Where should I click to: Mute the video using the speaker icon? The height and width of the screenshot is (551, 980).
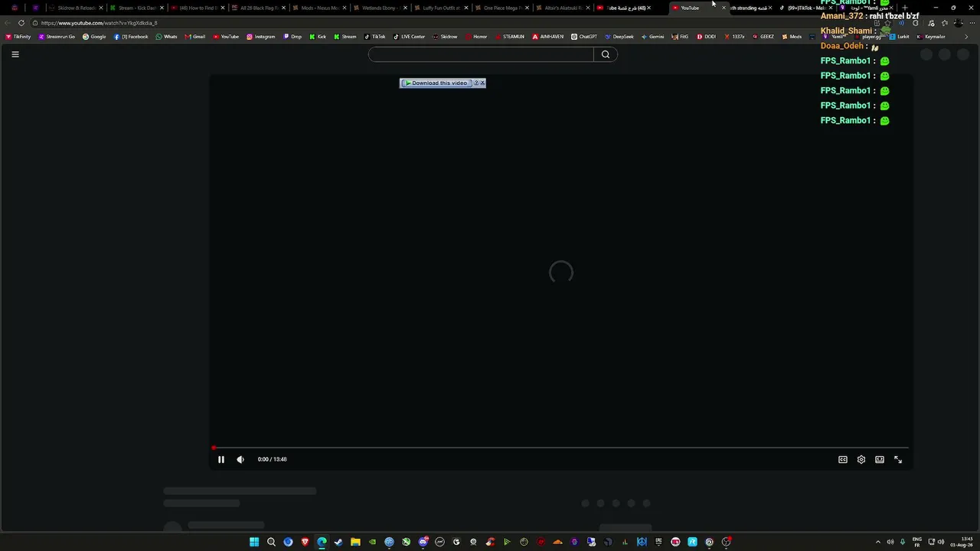pos(240,459)
